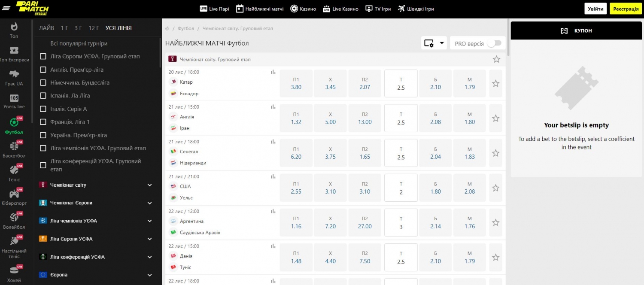This screenshot has width=644, height=285.
Task: Select the Cybersport gamepad icon
Action: 14,194
